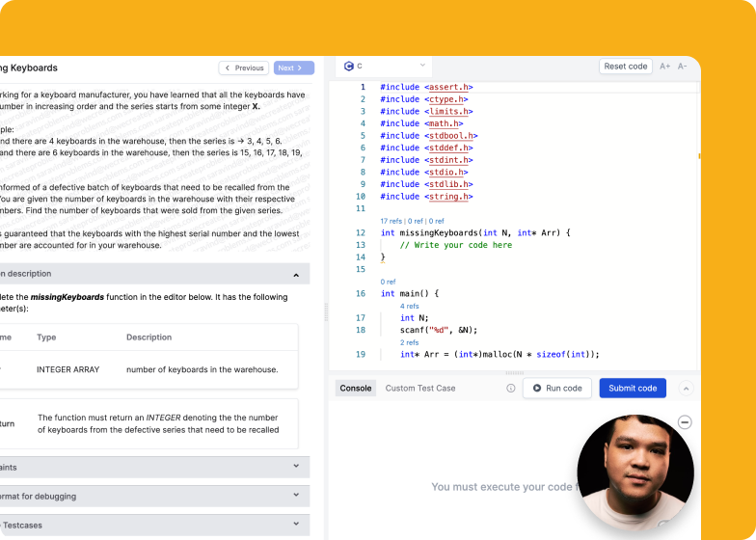Switch to the Console tab
This screenshot has height=540, width=756.
pyautogui.click(x=356, y=389)
